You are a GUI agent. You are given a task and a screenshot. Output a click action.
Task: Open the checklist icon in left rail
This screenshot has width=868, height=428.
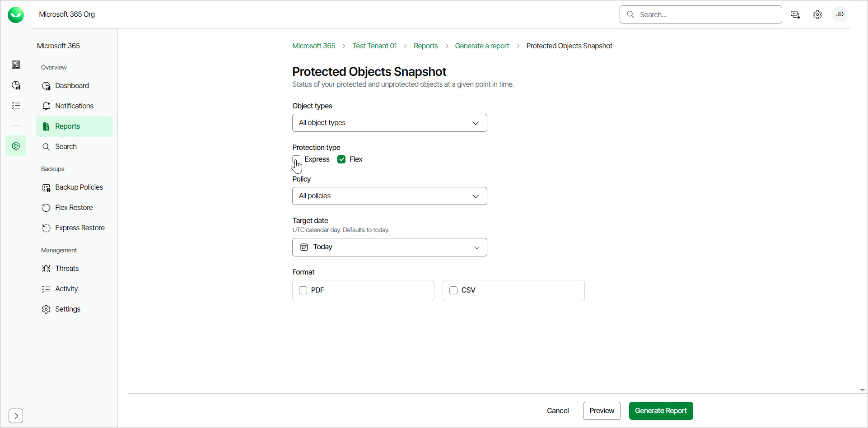16,106
